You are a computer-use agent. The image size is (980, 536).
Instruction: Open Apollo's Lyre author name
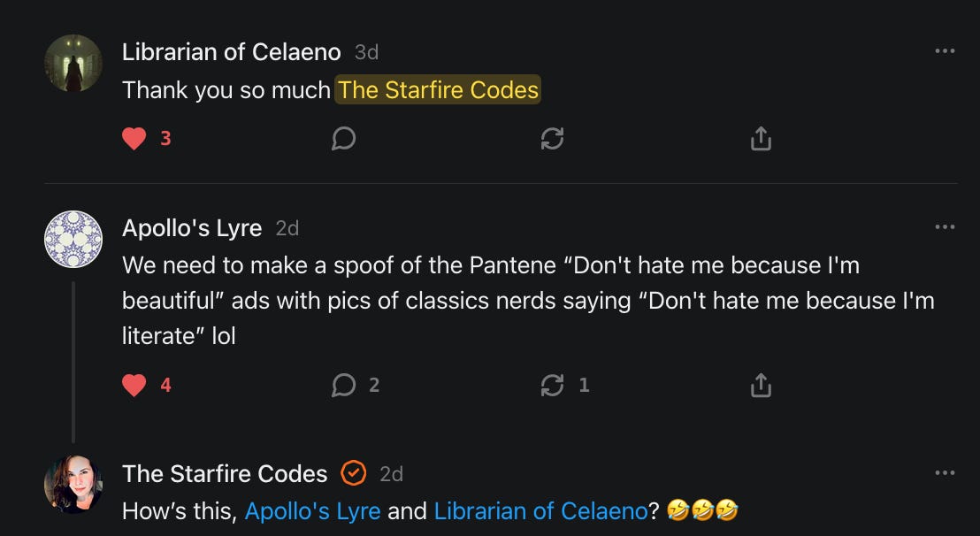coord(192,227)
